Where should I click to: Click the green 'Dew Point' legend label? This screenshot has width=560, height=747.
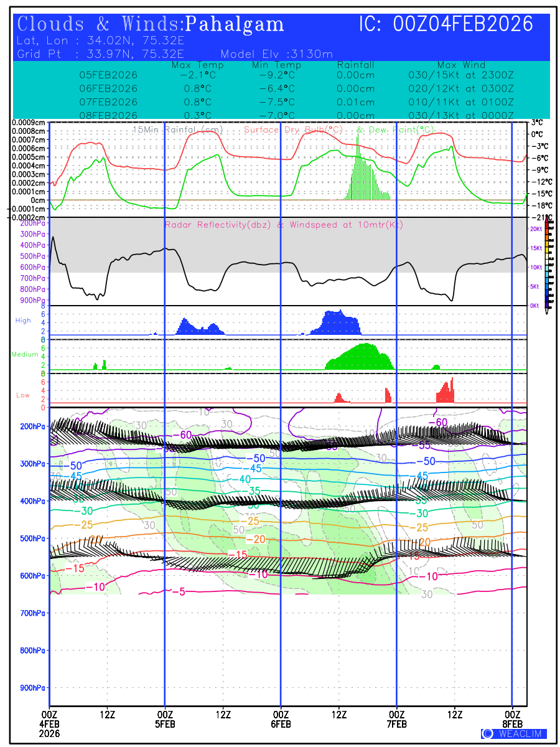[394, 129]
